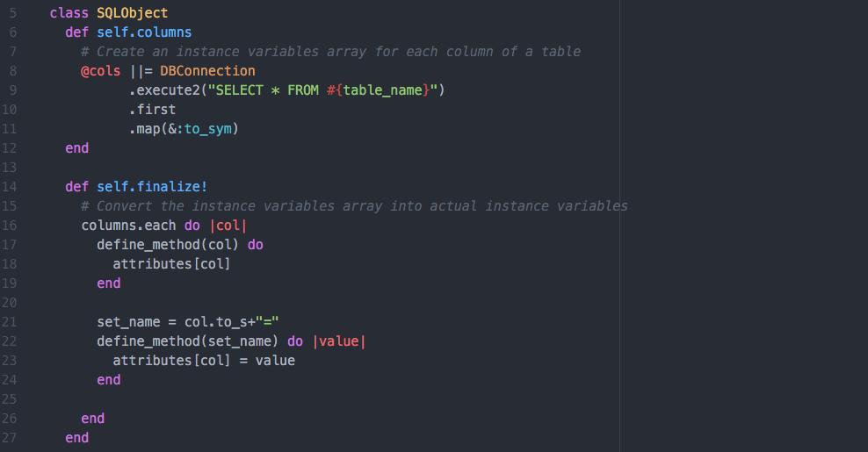Screen dimensions: 868x452
Task: Click the |col| block parameter
Action: coord(228,226)
